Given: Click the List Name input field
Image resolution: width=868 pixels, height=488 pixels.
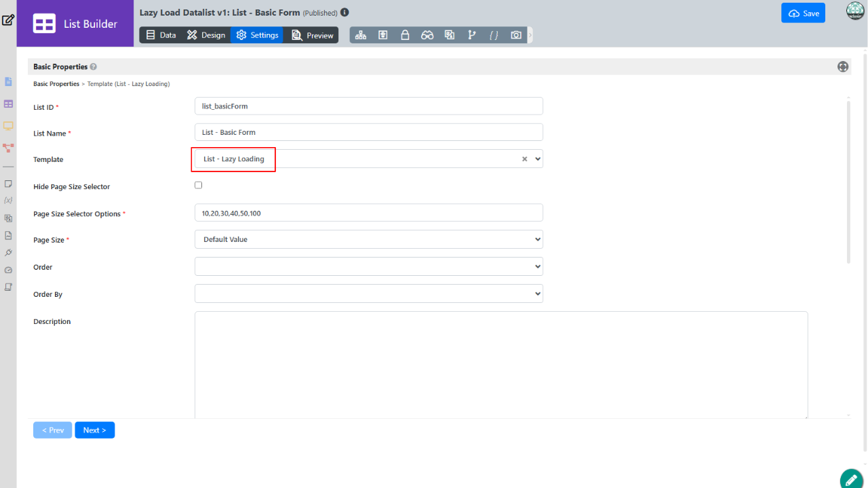Looking at the screenshot, I should [x=368, y=132].
